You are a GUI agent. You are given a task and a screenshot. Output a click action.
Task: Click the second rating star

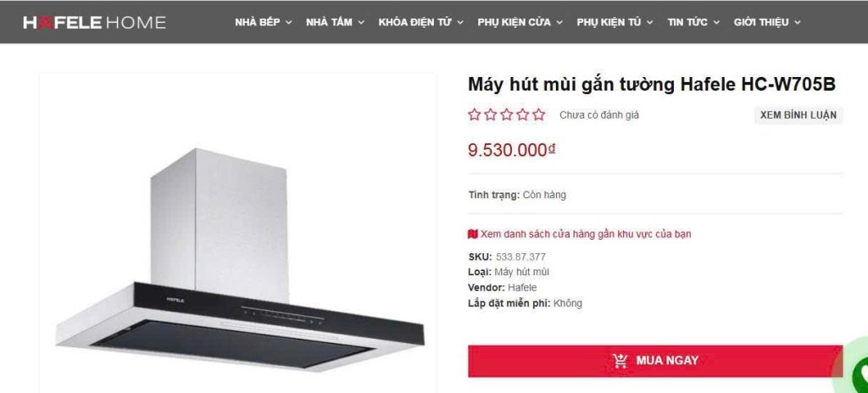coord(491,114)
